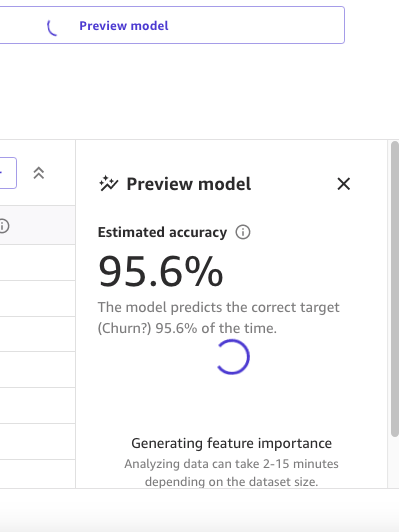Screen dimensions: 399x532
Task: Click the 95.6% estimated accuracy value
Action: click(x=160, y=272)
